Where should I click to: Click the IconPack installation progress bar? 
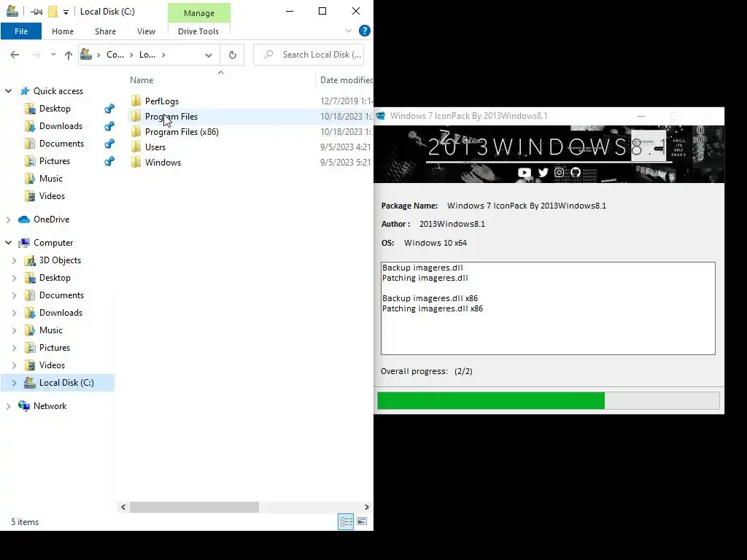pos(549,400)
